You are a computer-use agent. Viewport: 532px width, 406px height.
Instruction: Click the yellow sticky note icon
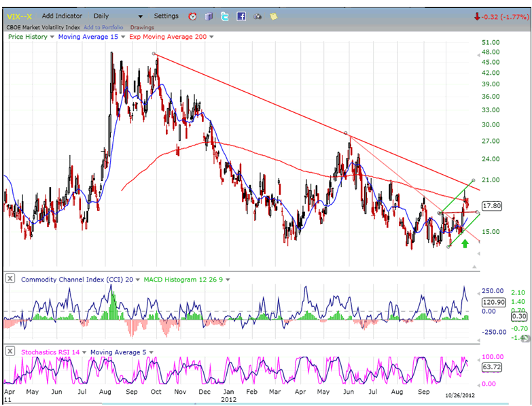[x=273, y=16]
